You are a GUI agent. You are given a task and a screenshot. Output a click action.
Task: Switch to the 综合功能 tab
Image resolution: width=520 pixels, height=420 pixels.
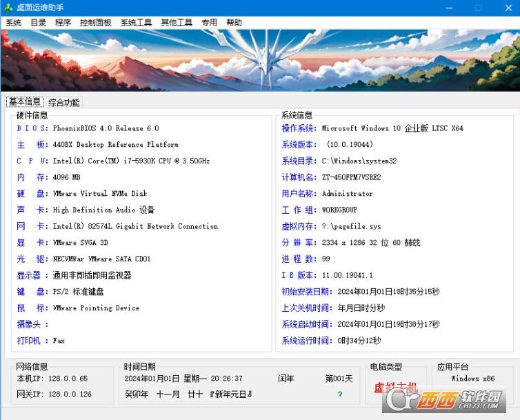point(63,103)
